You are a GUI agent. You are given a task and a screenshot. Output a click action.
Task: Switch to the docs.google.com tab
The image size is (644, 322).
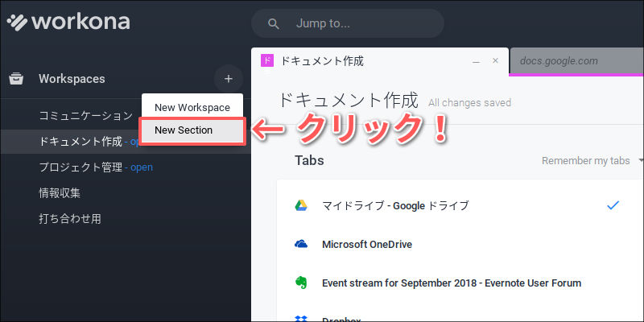(576, 62)
